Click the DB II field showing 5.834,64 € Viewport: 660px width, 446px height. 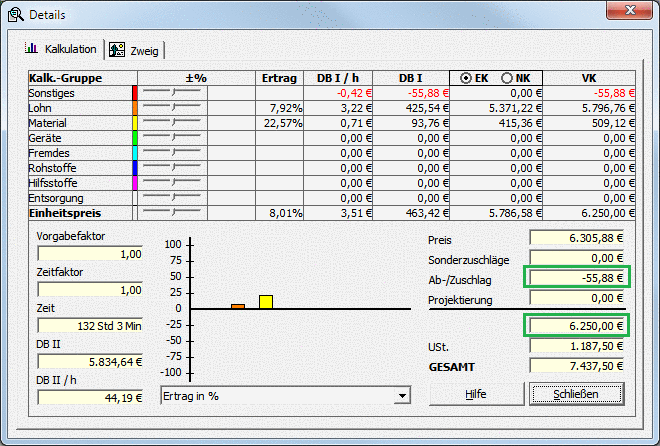coord(90,362)
